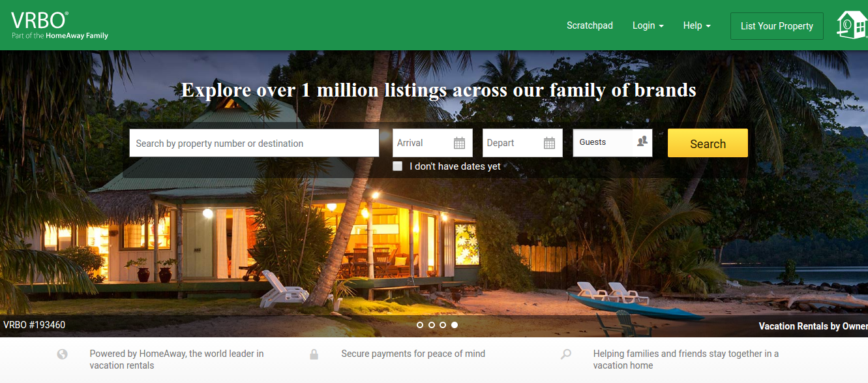The width and height of the screenshot is (868, 383).
Task: Open the Depart calendar icon
Action: [549, 143]
